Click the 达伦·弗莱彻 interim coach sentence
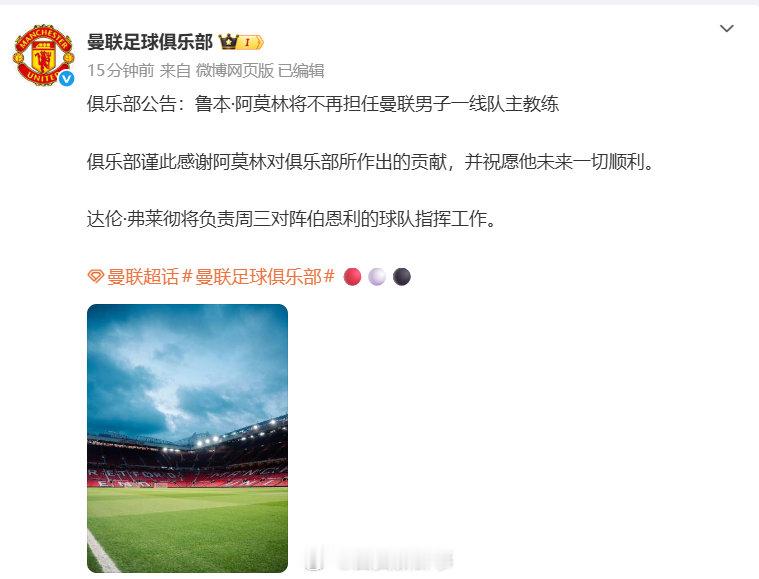 point(292,219)
